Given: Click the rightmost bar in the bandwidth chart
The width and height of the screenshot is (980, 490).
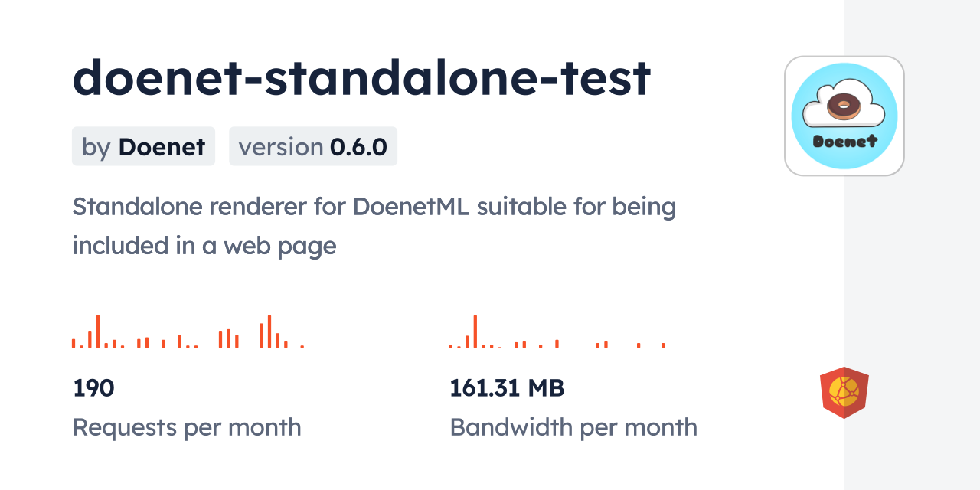Looking at the screenshot, I should pyautogui.click(x=663, y=345).
